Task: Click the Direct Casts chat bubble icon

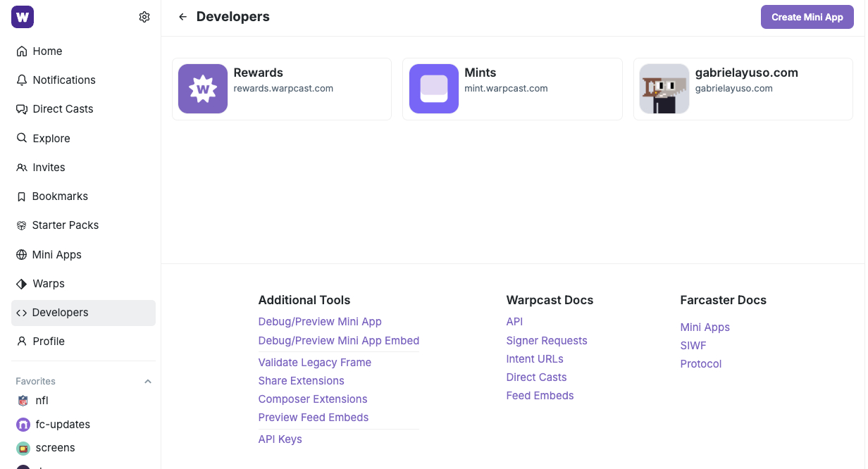Action: (22, 109)
